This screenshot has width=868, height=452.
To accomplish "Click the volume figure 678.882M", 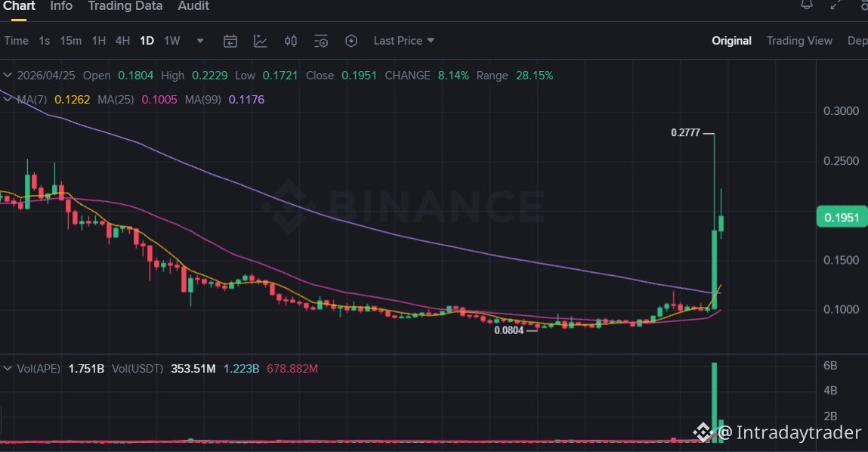I will pos(292,369).
